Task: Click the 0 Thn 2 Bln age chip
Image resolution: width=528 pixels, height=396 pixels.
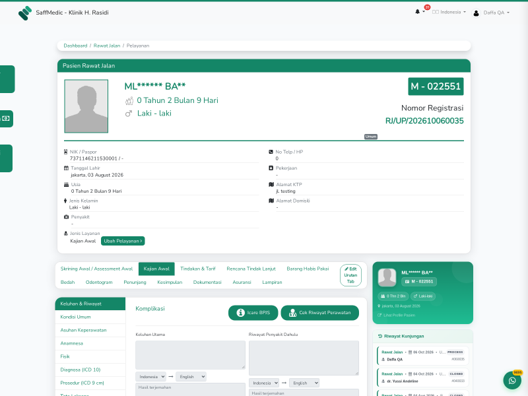Action: click(393, 296)
